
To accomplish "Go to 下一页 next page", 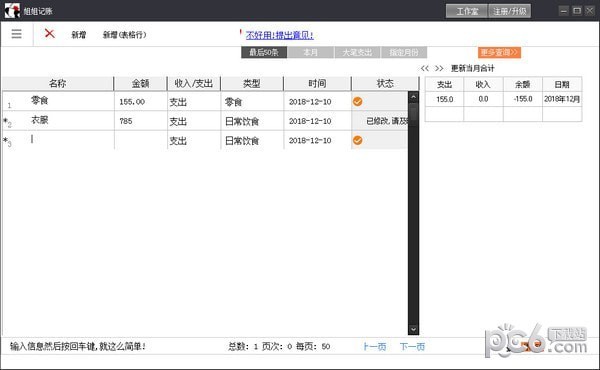I will (x=412, y=347).
